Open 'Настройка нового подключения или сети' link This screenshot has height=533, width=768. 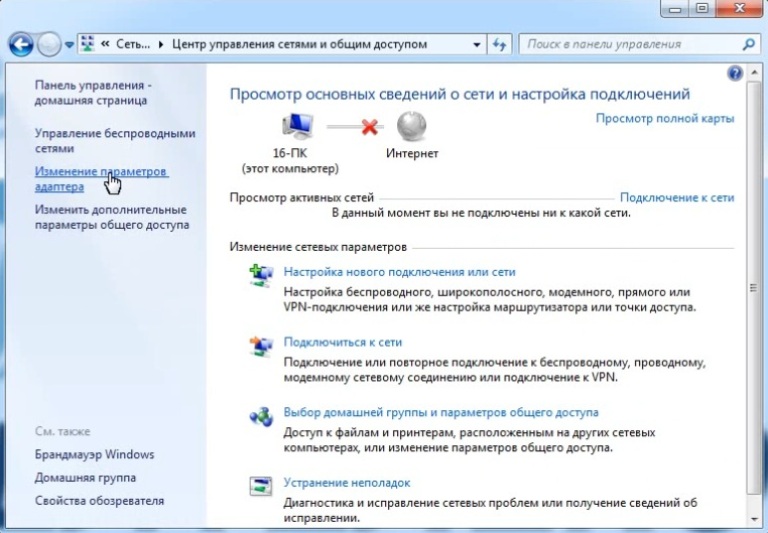(400, 272)
